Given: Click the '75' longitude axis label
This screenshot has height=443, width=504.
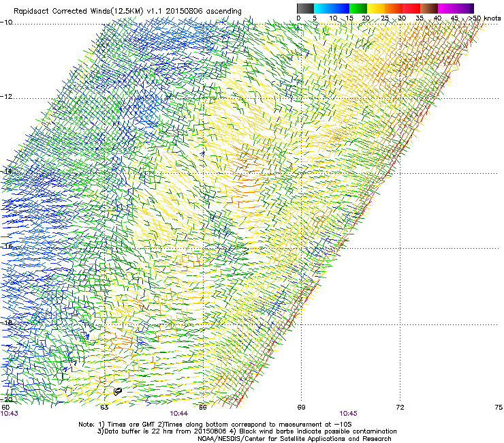Looking at the screenshot, I should tap(499, 408).
